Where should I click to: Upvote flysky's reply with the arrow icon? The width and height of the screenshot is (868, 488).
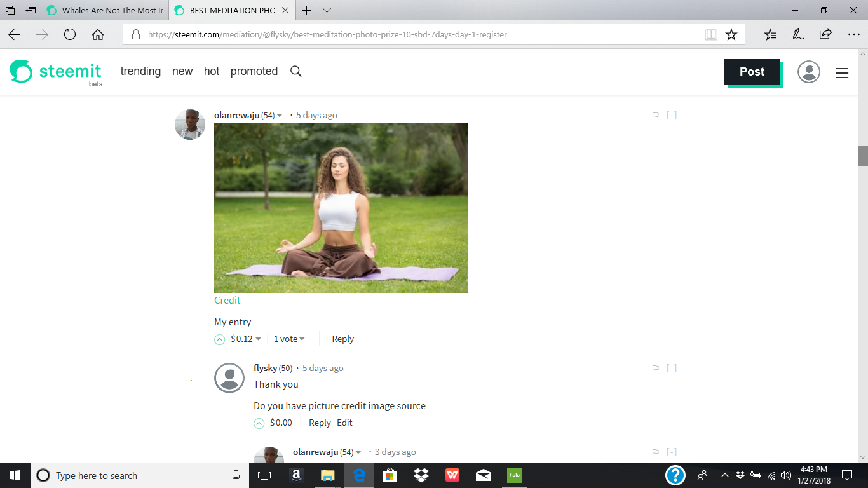tap(259, 423)
